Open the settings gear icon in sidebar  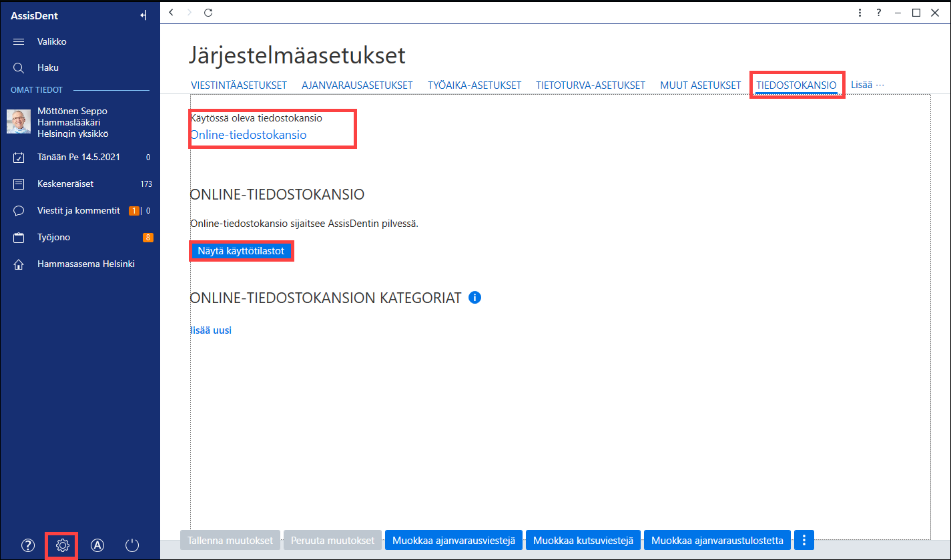coord(63,545)
